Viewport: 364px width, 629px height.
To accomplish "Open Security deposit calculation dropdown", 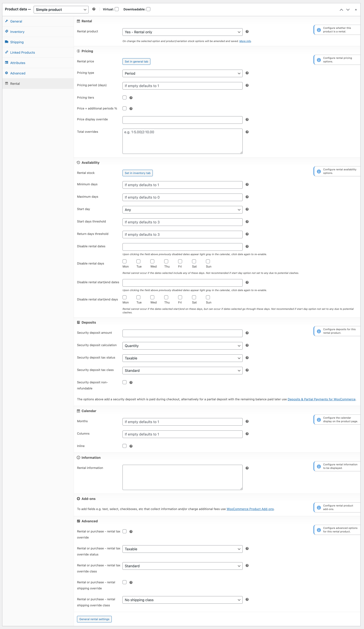I will click(x=182, y=346).
